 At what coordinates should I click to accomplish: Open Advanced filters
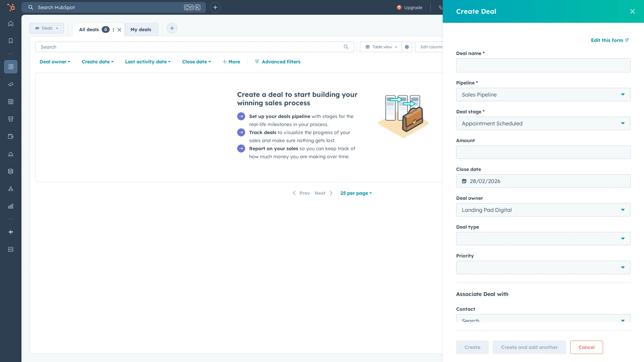(x=277, y=62)
